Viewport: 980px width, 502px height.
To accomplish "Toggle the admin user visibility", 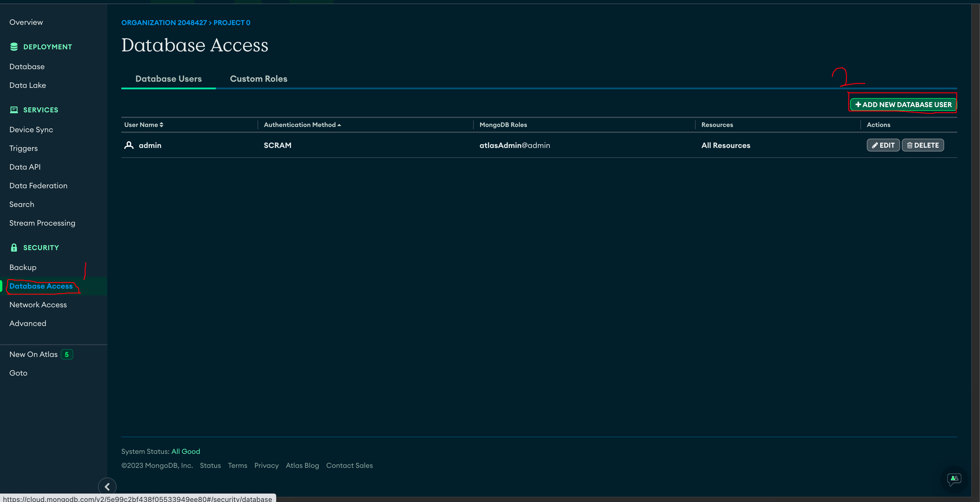I will tap(129, 145).
